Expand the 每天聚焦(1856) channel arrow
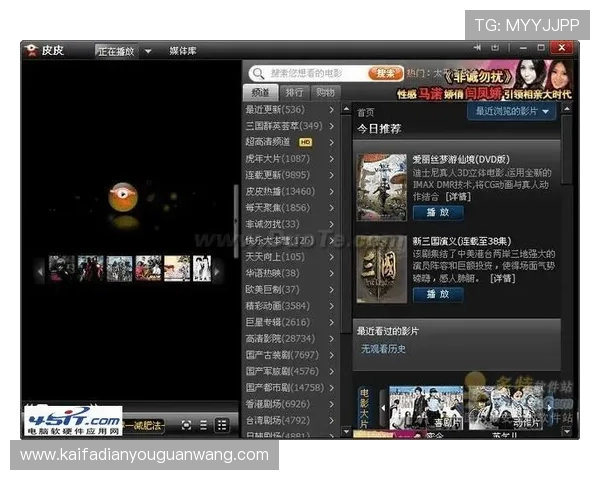 (332, 208)
